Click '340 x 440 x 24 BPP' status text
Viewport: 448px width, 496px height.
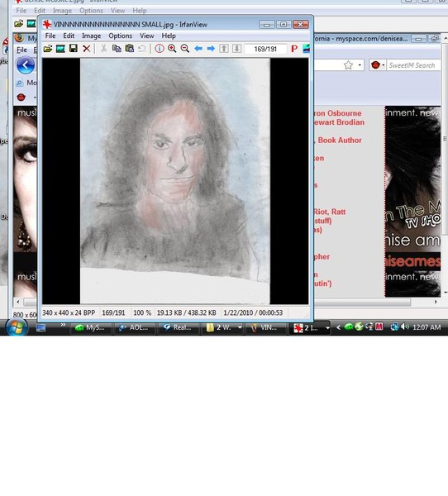click(69, 312)
